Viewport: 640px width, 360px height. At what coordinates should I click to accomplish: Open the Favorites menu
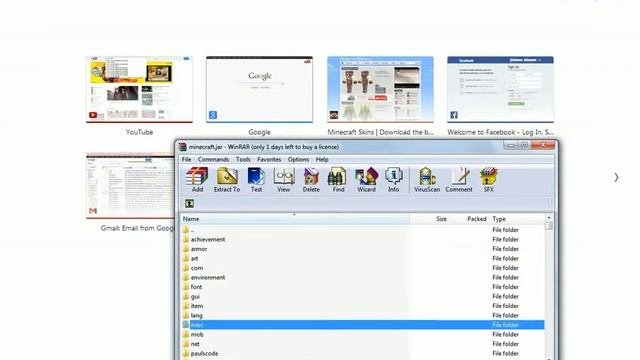click(x=269, y=160)
